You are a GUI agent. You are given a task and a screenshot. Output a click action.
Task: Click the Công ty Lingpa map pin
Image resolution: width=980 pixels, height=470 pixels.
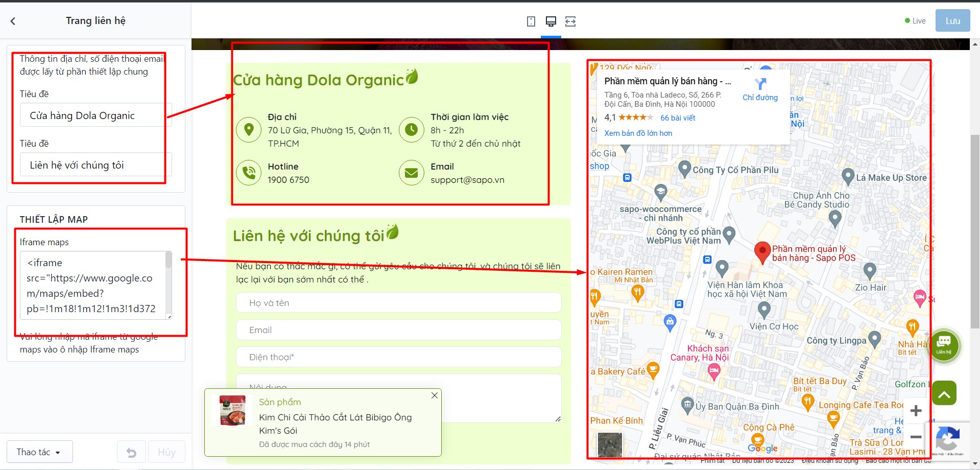click(x=875, y=339)
